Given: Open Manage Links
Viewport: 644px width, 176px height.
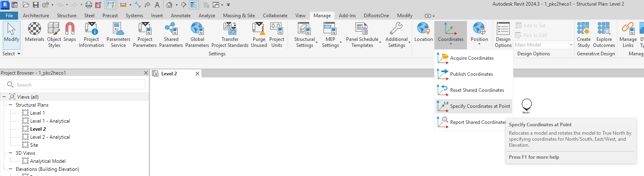Looking at the screenshot, I should 628,35.
